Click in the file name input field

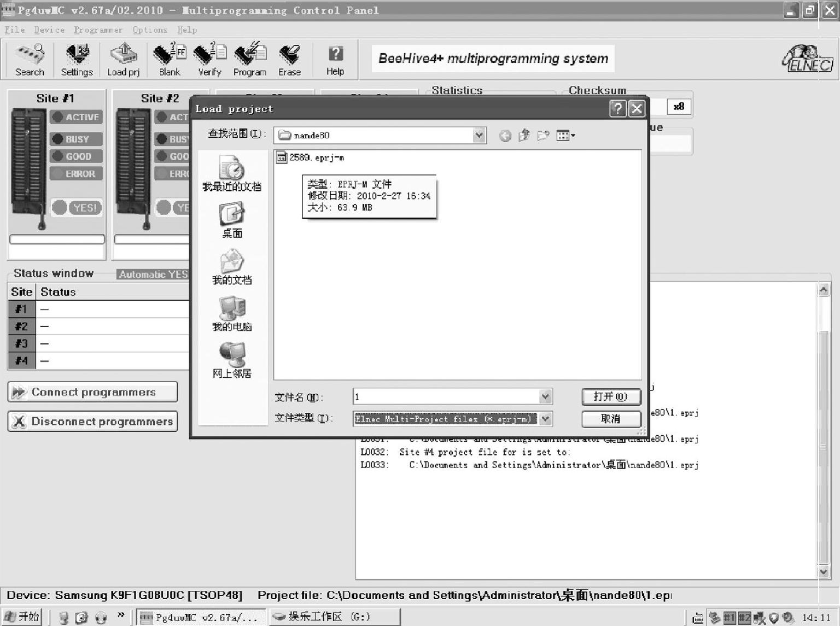tap(446, 396)
